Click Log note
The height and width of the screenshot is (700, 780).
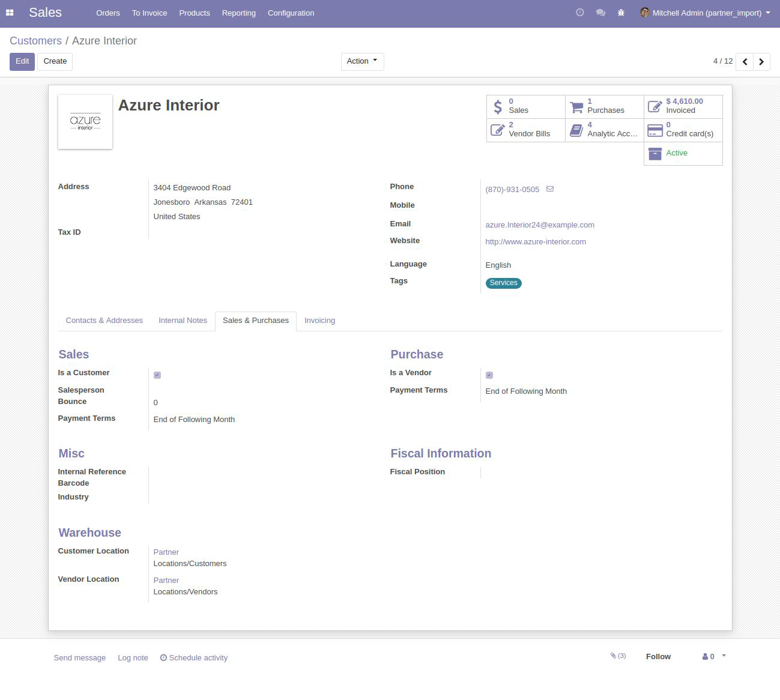pyautogui.click(x=133, y=658)
